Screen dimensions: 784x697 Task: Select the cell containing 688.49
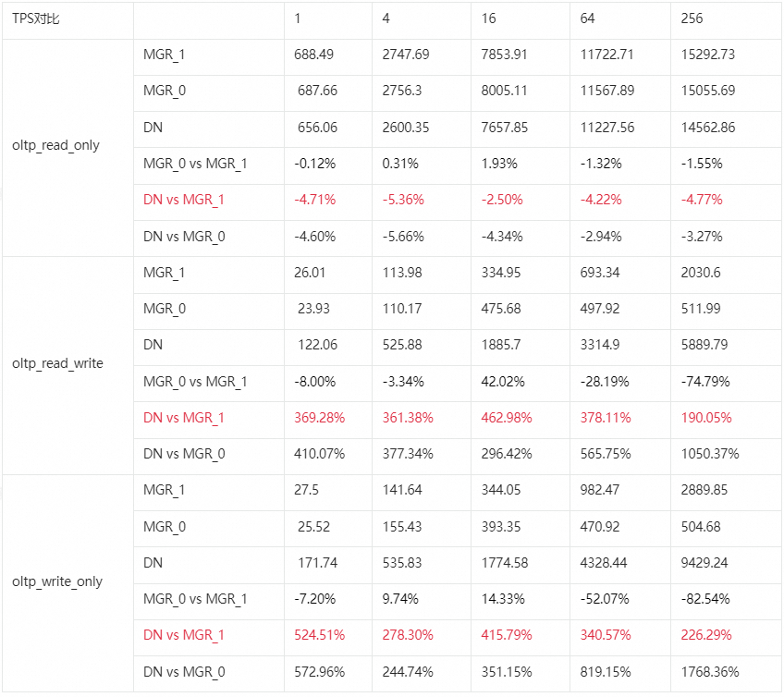click(313, 55)
